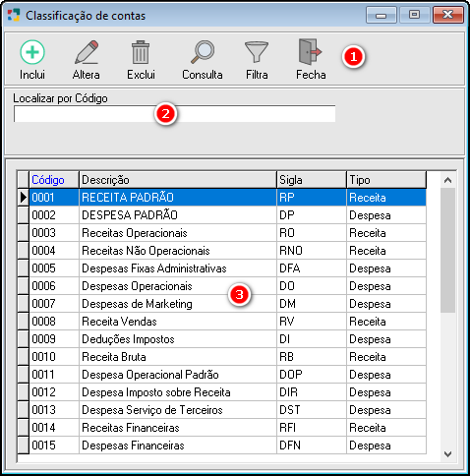Focus the Localizar por Código field
The height and width of the screenshot is (476, 470).
click(175, 114)
